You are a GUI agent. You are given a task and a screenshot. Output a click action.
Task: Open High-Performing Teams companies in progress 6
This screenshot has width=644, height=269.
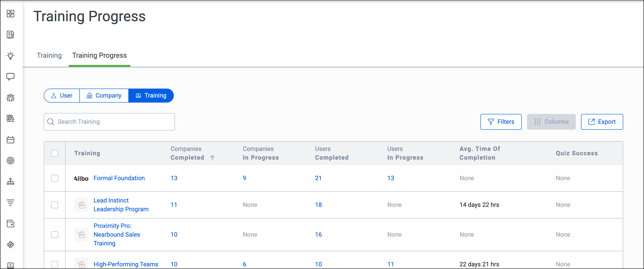coord(244,264)
